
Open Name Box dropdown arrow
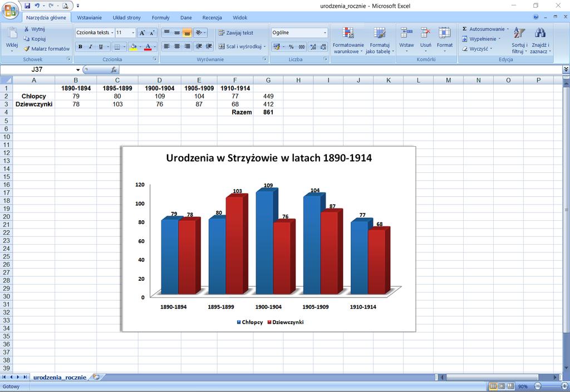pos(78,70)
